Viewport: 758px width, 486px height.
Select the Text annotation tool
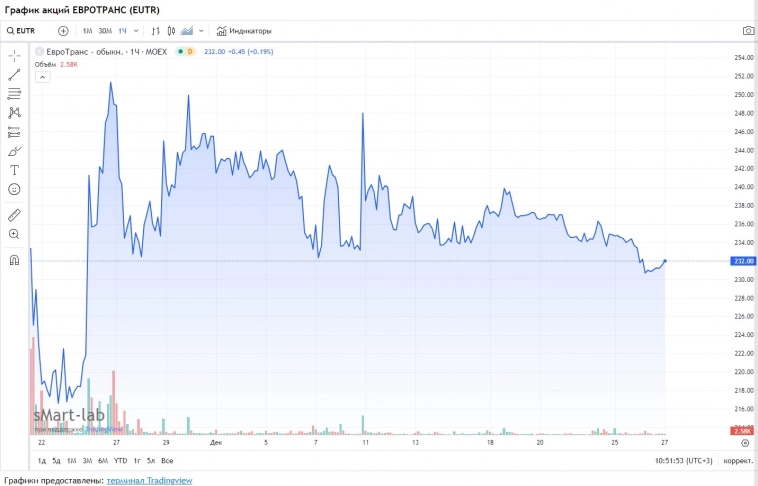pyautogui.click(x=15, y=170)
